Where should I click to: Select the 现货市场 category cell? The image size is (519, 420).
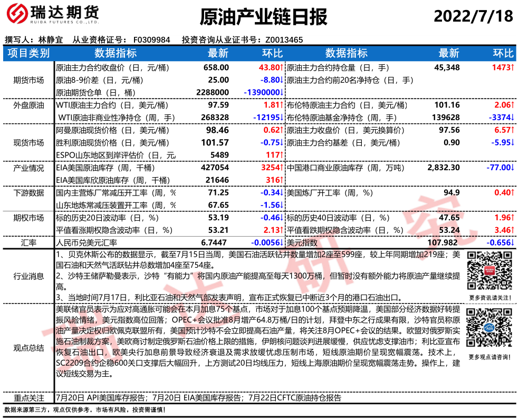28,142
